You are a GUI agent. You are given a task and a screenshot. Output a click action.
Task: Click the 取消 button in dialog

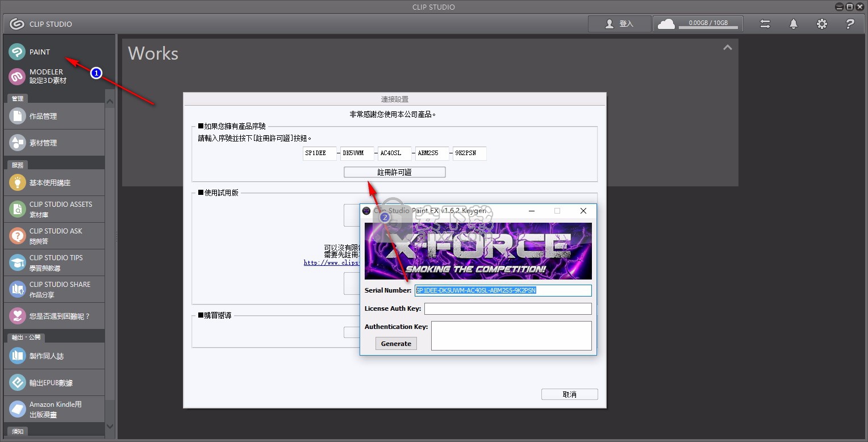pyautogui.click(x=569, y=394)
